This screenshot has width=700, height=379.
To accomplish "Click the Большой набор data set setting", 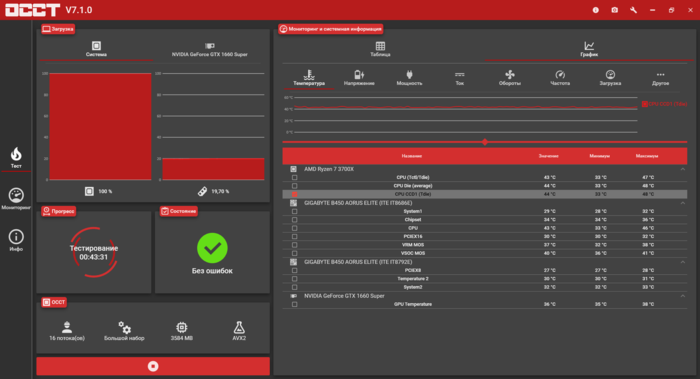I will pyautogui.click(x=124, y=331).
